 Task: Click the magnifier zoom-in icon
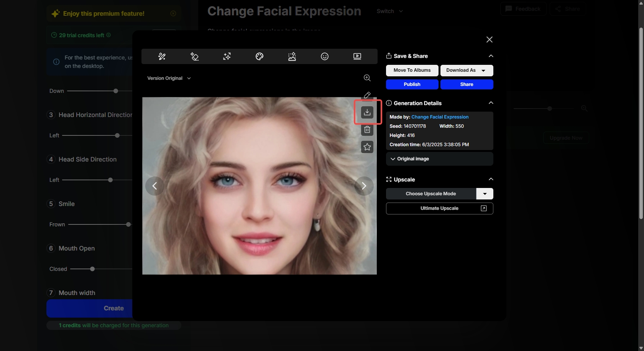(367, 78)
